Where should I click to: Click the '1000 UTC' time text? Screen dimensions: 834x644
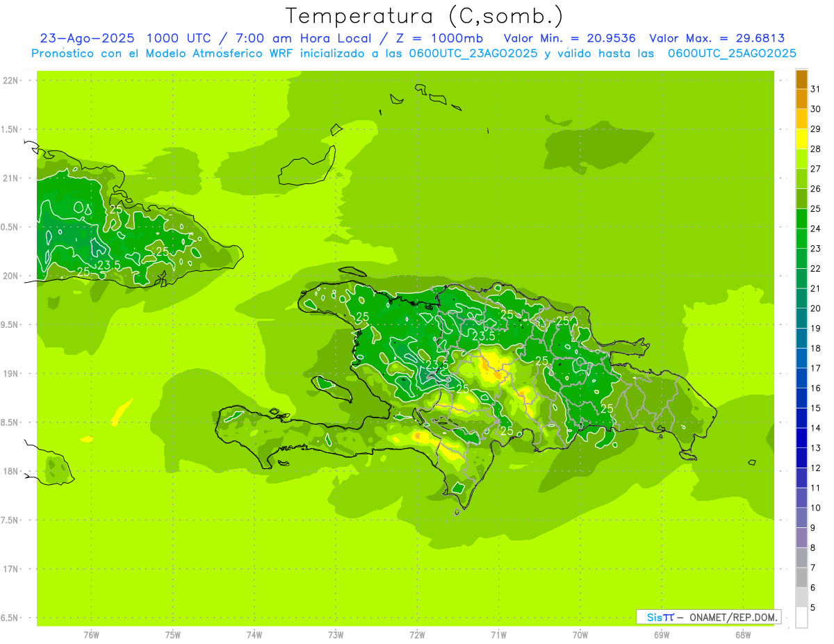180,38
